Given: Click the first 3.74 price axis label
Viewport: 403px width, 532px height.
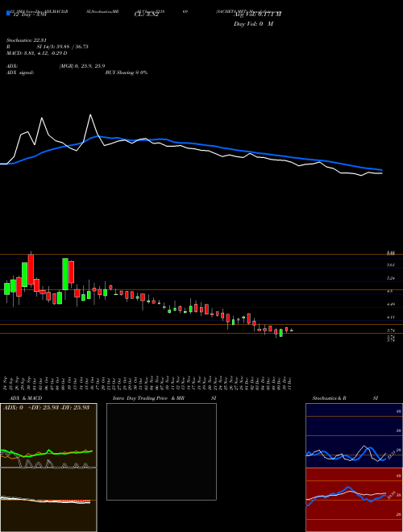Looking at the screenshot, I should [x=391, y=330].
